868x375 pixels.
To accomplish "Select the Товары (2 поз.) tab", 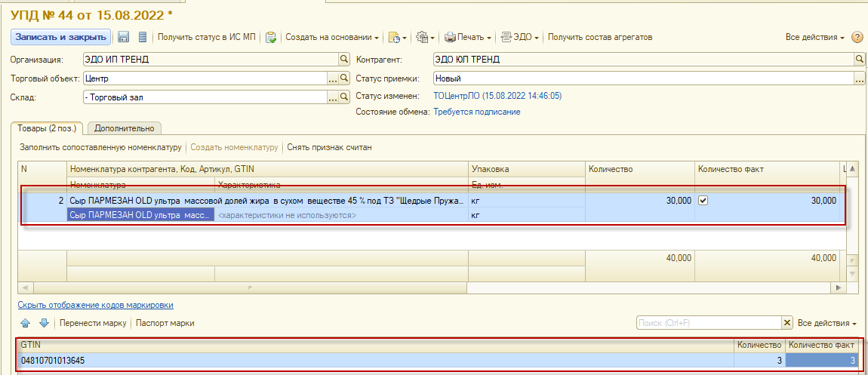I will (x=47, y=128).
